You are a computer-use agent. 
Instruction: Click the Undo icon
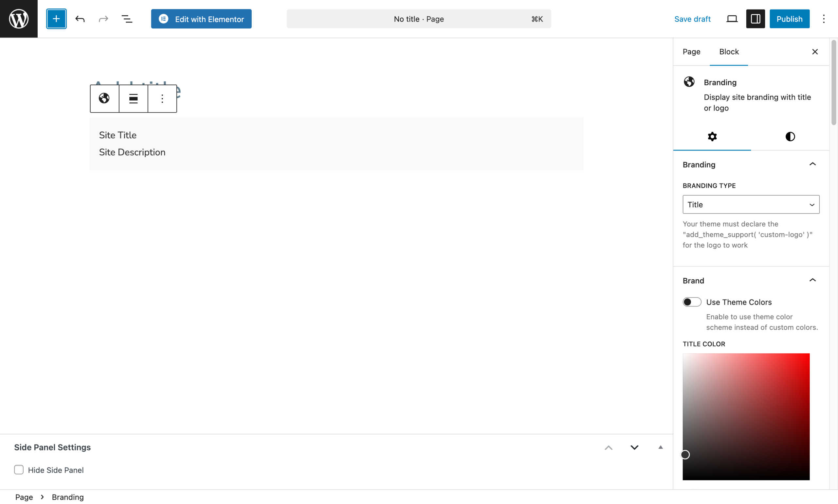pos(80,19)
